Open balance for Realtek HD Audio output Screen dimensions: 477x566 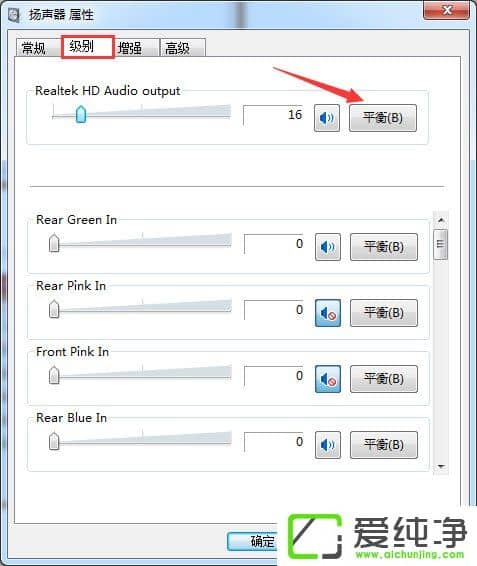383,118
